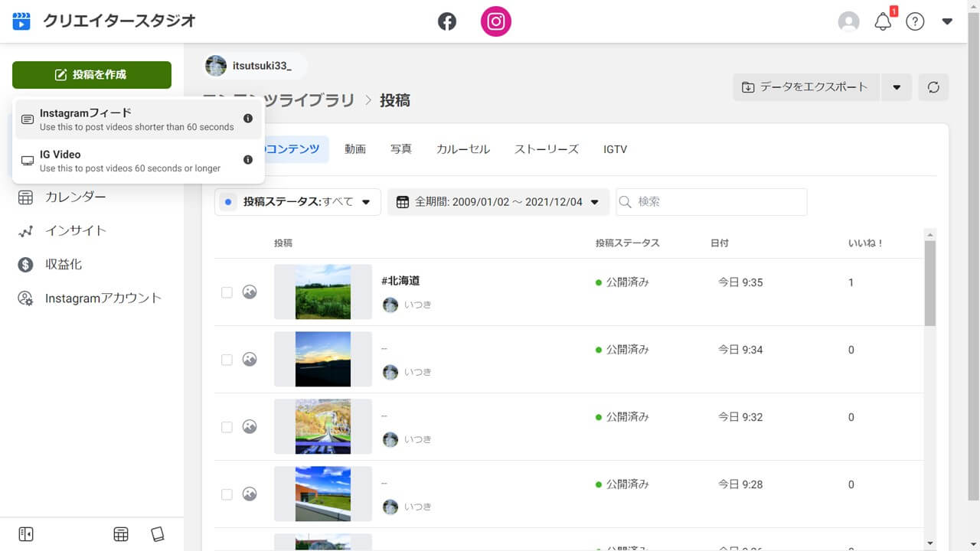Click the 投稿を作成 button

coord(92,75)
